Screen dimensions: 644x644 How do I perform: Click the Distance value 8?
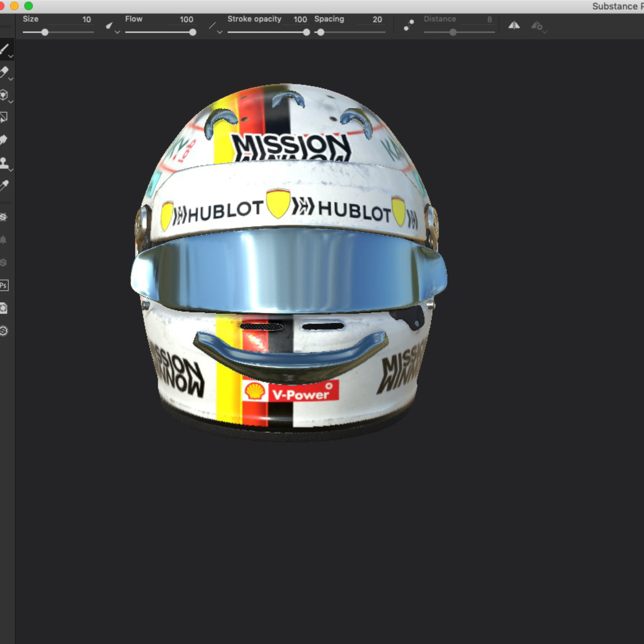coord(489,19)
